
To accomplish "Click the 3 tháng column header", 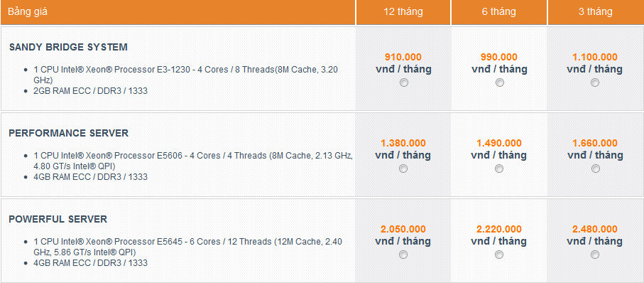I will pyautogui.click(x=596, y=12).
